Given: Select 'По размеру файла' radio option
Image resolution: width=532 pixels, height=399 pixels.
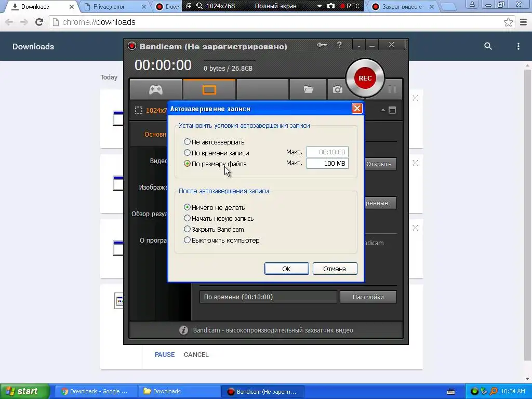Looking at the screenshot, I should pos(187,164).
